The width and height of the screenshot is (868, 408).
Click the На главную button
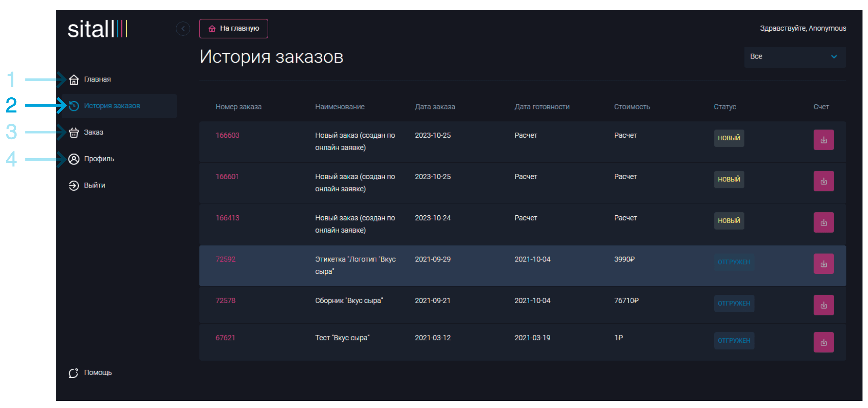coord(234,29)
